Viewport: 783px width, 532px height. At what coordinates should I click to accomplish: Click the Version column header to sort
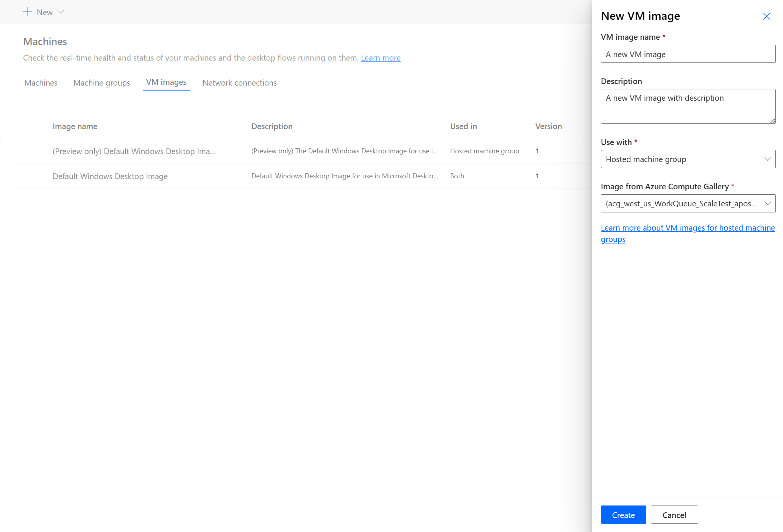548,126
